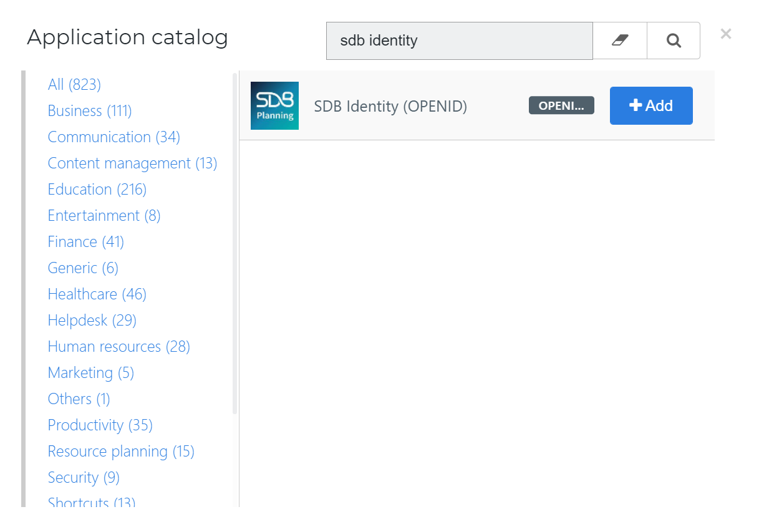Filter by Generic (6) category
Screen dimensions: 759x532
click(83, 268)
